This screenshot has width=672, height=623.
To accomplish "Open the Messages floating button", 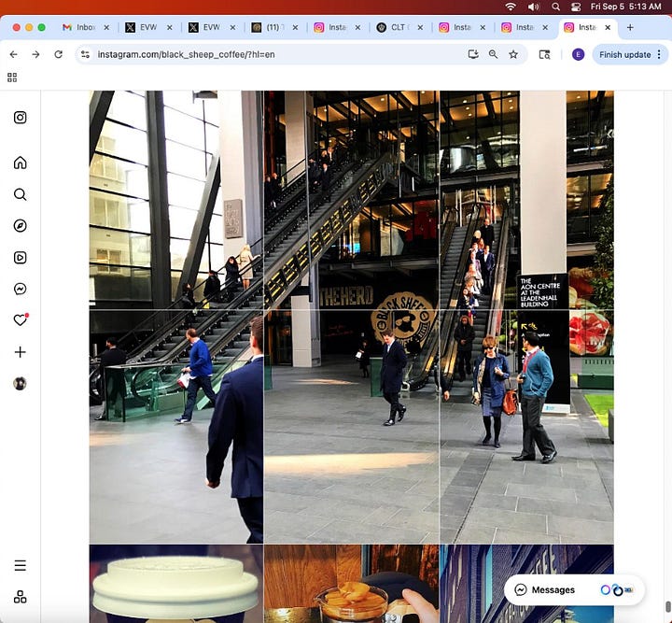I will 574,590.
